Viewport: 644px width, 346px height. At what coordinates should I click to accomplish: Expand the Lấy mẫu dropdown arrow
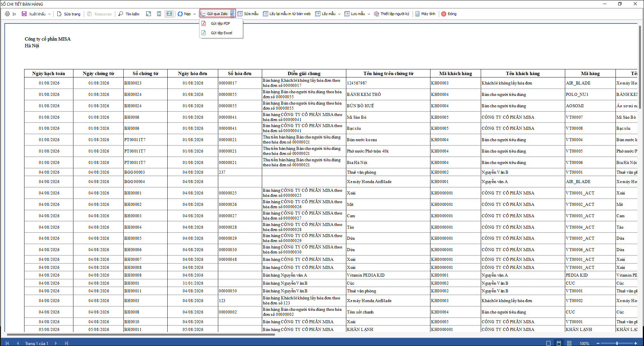click(339, 14)
